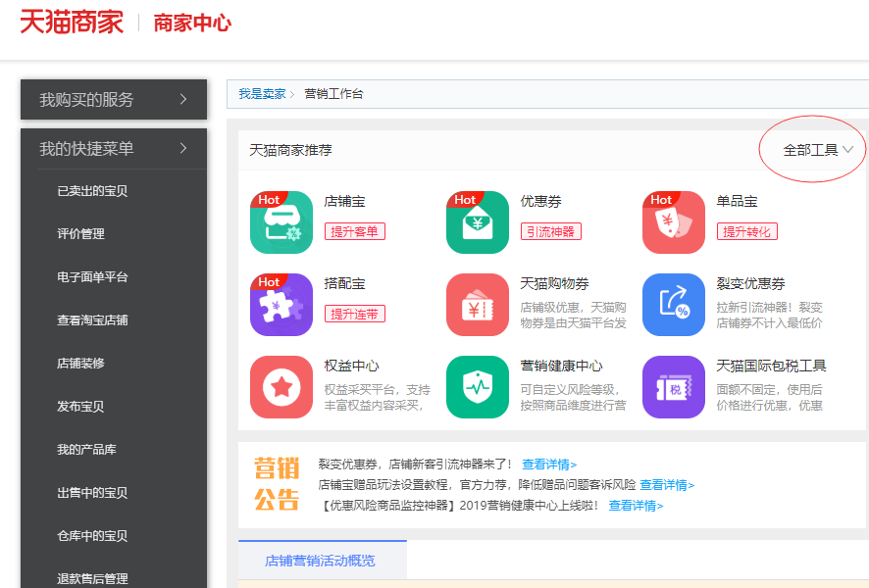Open the 天猫购物券 coupon icon

click(x=478, y=305)
